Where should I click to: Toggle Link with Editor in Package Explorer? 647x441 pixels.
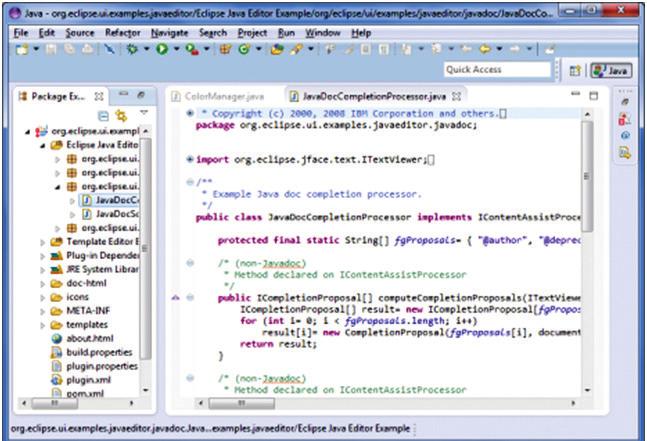[x=121, y=116]
